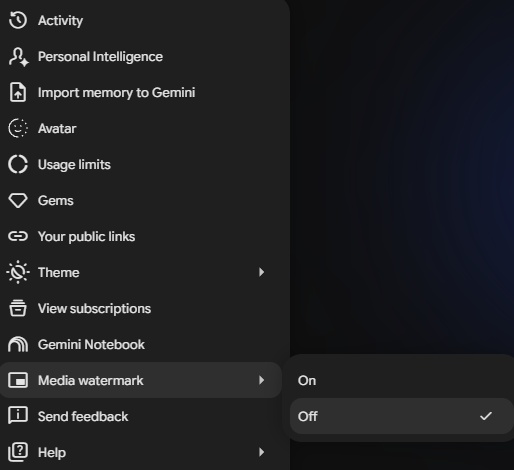Open the Personal Intelligence person-sparkle icon
Screen dimensions: 514x470
(x=18, y=57)
